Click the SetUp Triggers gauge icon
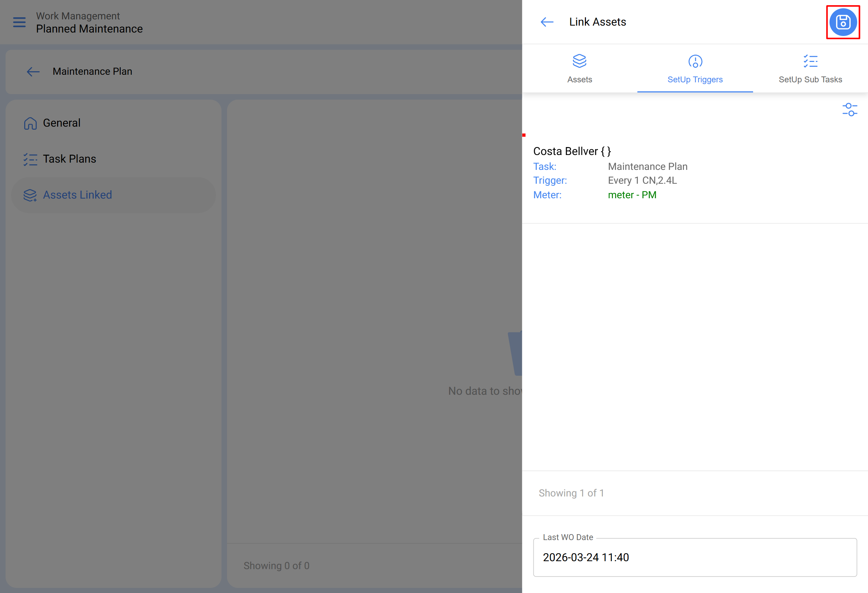This screenshot has height=593, width=868. tap(695, 61)
